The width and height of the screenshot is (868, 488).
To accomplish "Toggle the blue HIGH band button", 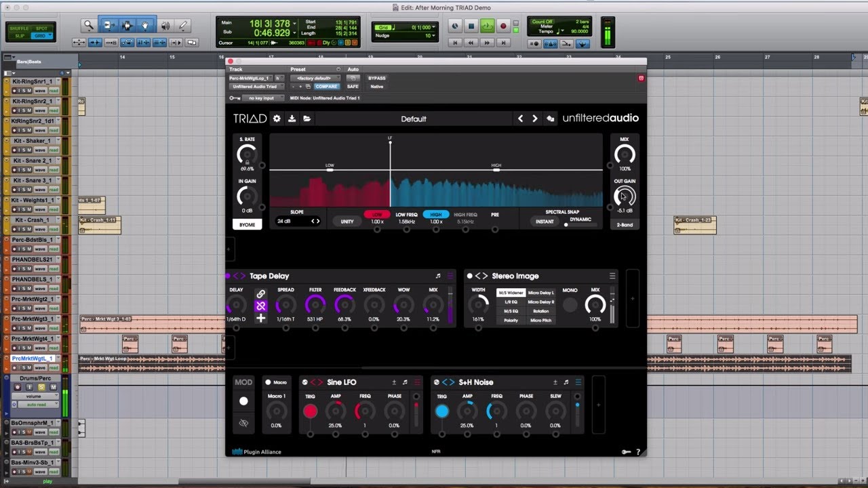I will click(436, 215).
